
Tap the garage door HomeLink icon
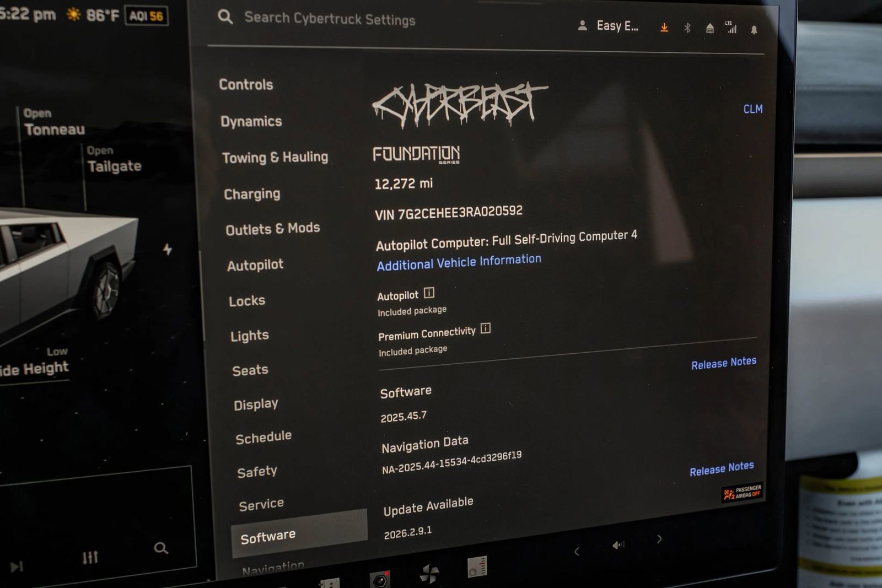click(710, 29)
